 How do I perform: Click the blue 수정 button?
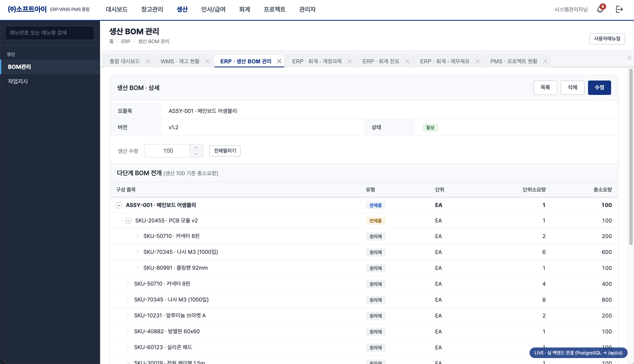(599, 88)
